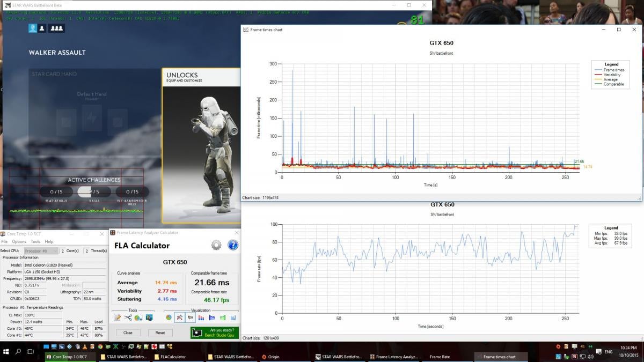Screen dimensions: 644x362
Task: Click Reset in FLA Calculator
Action: 160,333
